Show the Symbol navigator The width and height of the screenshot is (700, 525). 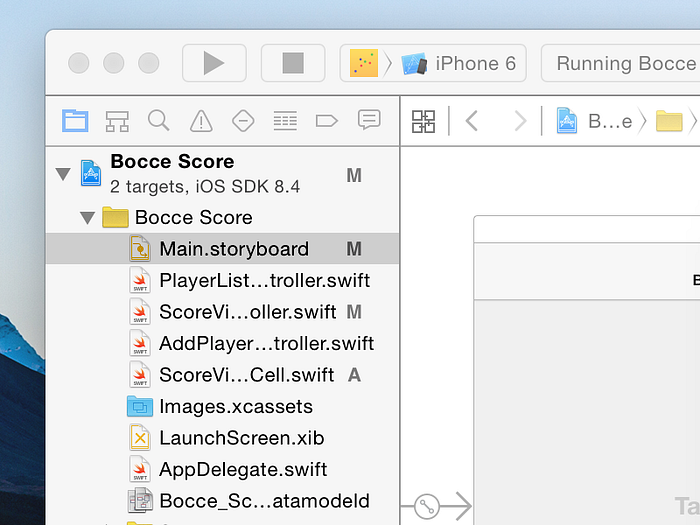(117, 121)
